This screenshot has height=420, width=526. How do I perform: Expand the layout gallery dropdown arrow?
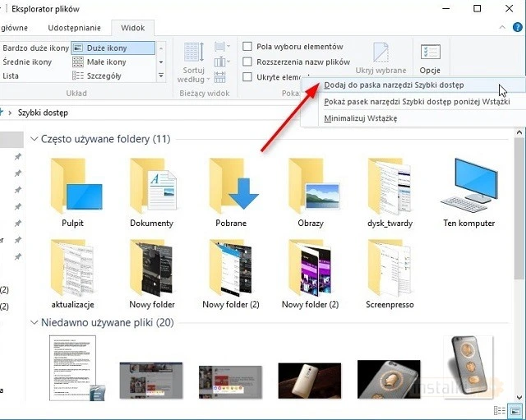161,76
